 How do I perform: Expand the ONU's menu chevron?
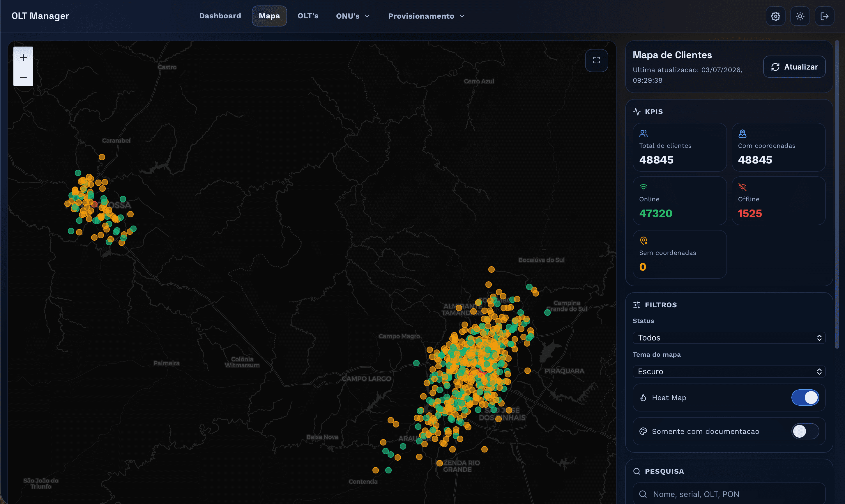coord(367,16)
